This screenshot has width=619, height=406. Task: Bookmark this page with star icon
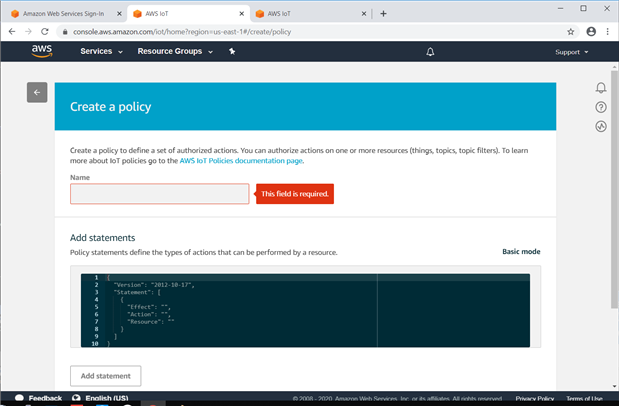pos(571,32)
